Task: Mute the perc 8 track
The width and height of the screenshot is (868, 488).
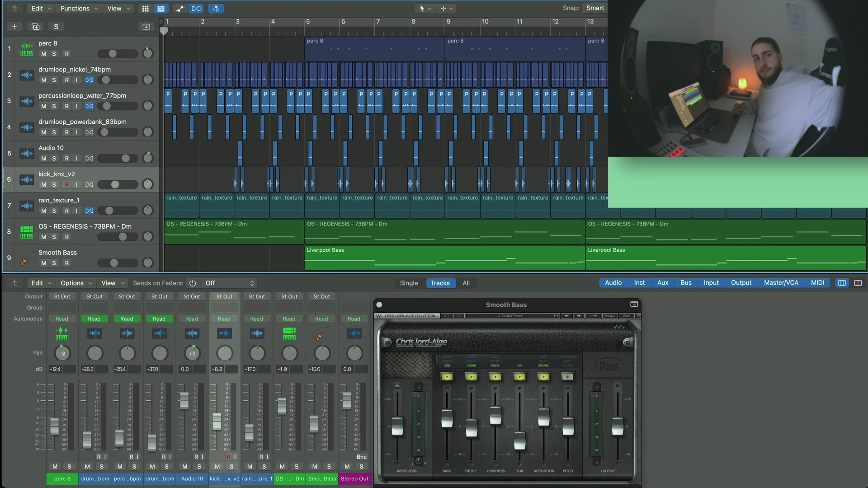Action: 43,54
